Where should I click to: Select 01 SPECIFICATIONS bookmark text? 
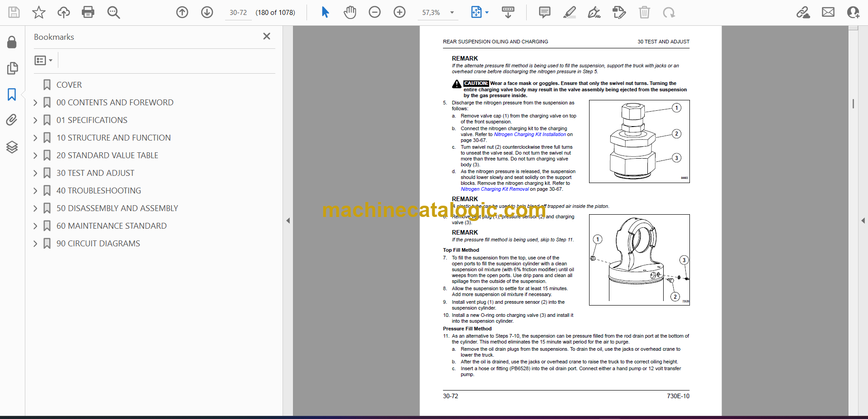pyautogui.click(x=92, y=120)
